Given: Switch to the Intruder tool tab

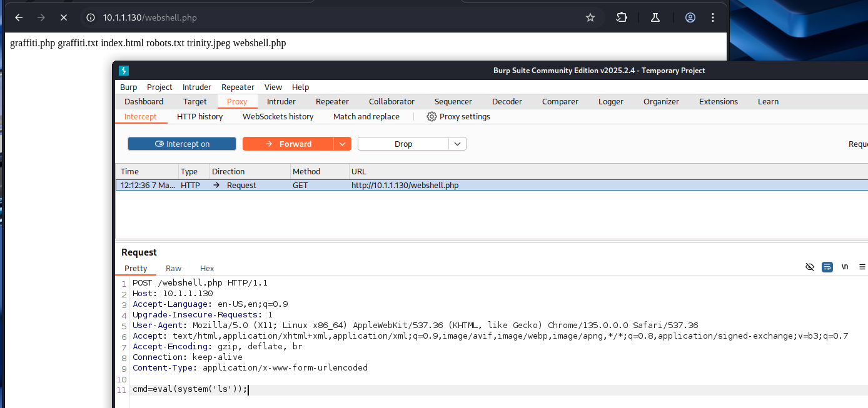Looking at the screenshot, I should (x=281, y=101).
